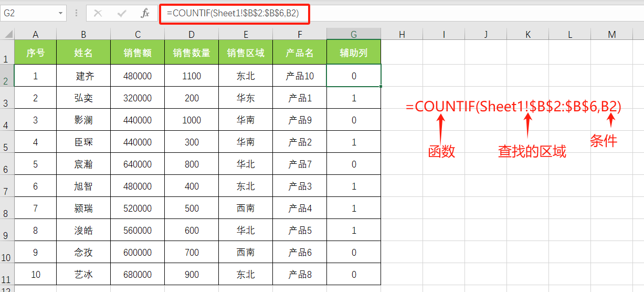Screen dimensions: 644x292
Task: Select the name cell 浚皓
Action: coord(83,230)
